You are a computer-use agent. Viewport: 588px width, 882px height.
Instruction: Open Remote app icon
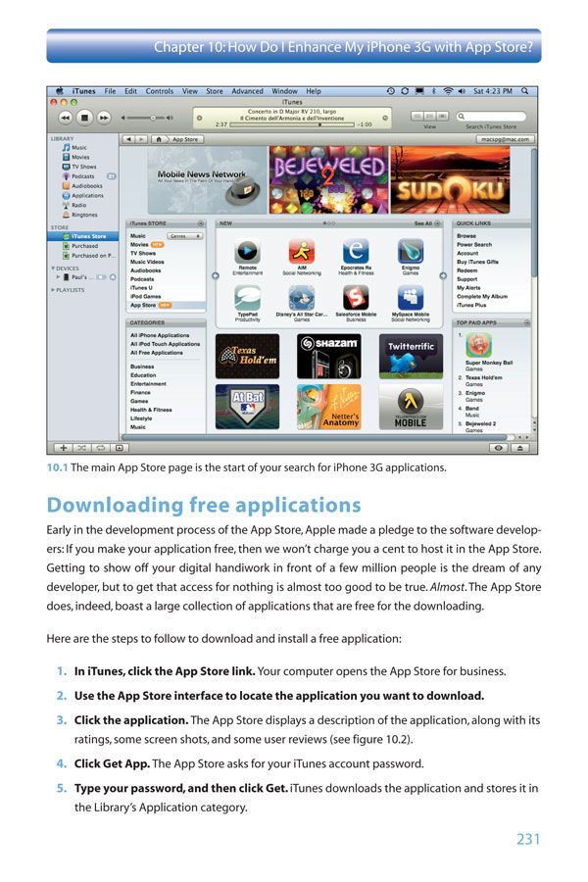point(248,251)
